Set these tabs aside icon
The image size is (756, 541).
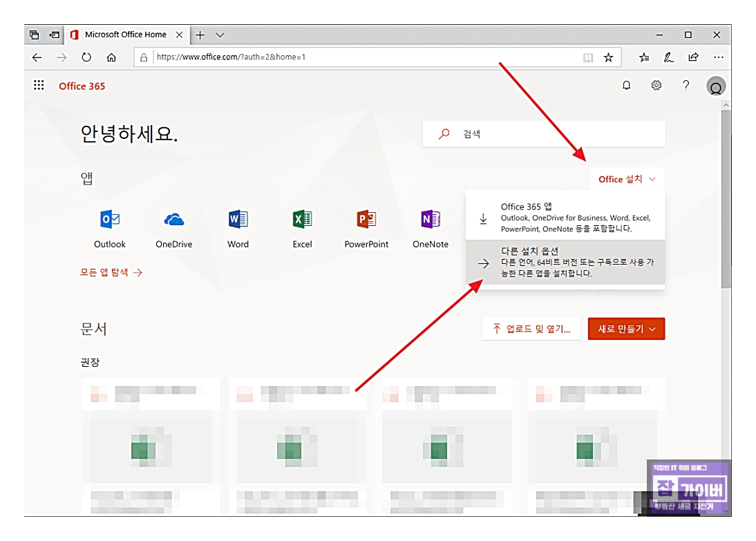tap(54, 35)
